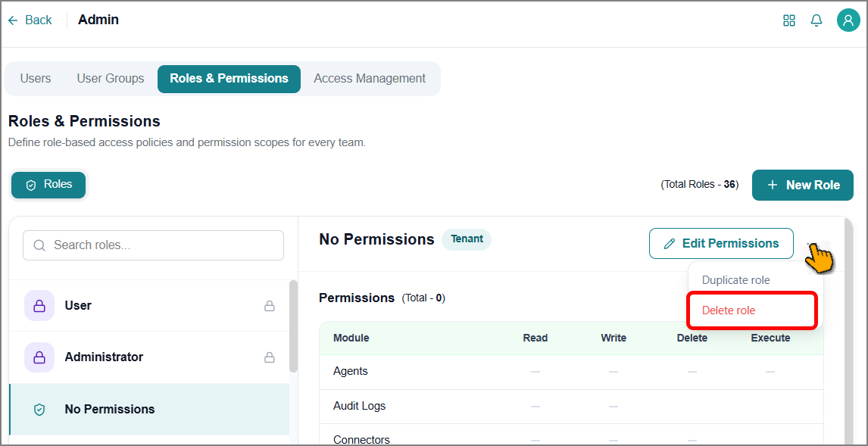Open the user profile avatar
868x446 pixels.
point(848,20)
